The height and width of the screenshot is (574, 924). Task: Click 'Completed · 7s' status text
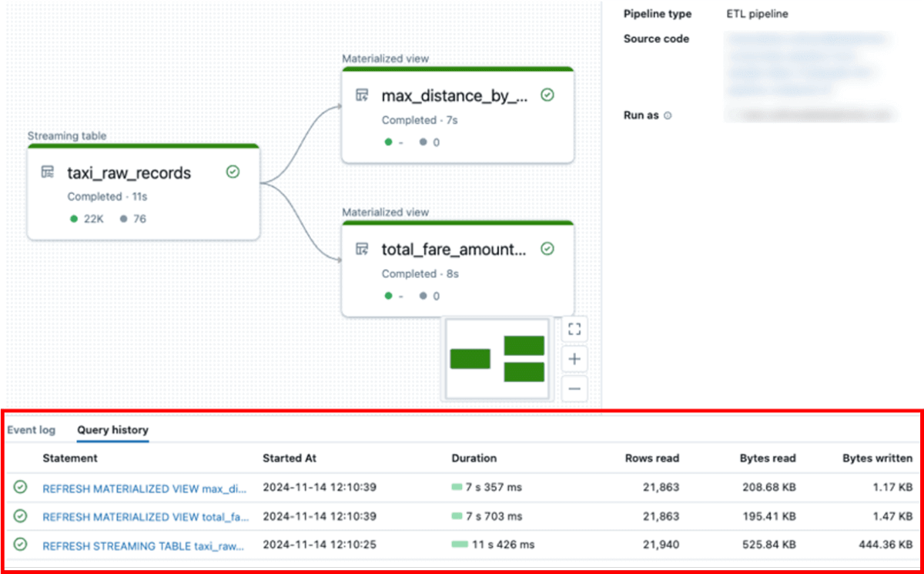pos(420,120)
